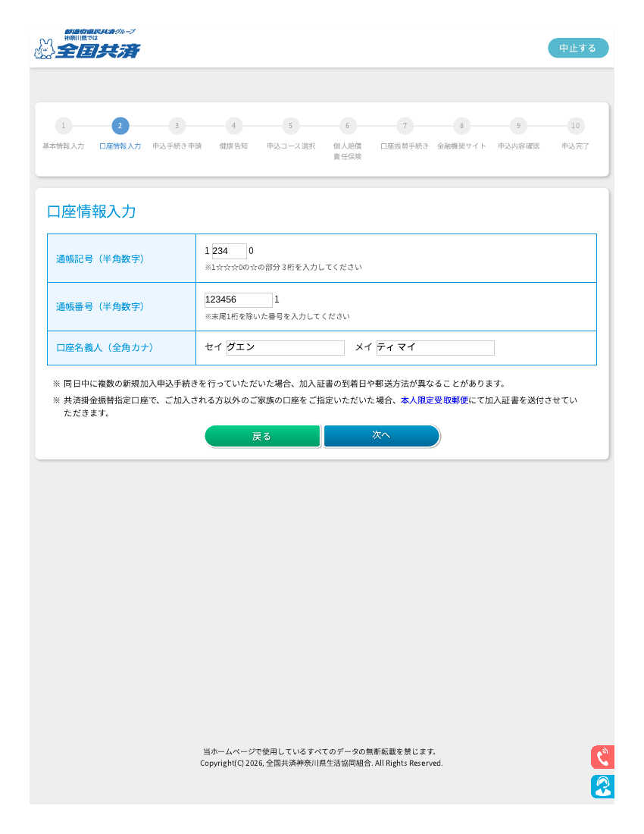Click the hint about entering three ☆ digits

click(283, 267)
